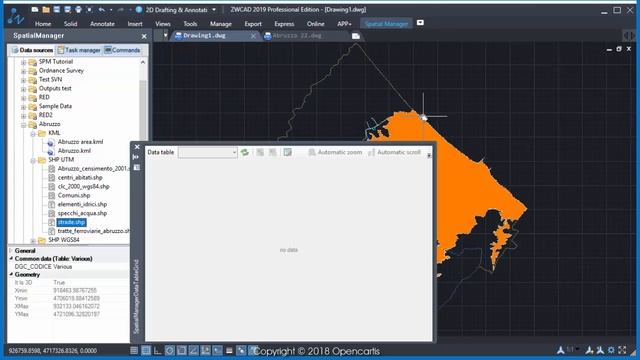Image resolution: width=640 pixels, height=360 pixels.
Task: Open the Views ribbon tab
Action: 162,24
